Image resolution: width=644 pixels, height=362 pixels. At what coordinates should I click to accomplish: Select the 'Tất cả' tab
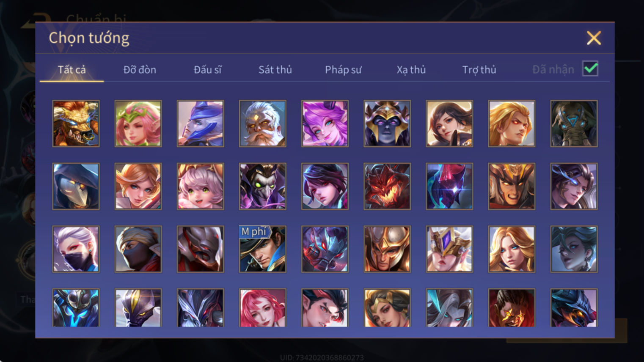(72, 69)
